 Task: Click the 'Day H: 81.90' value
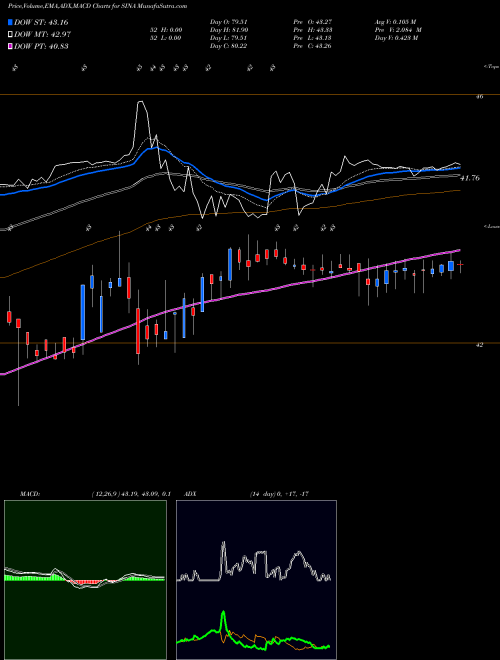tap(229, 30)
